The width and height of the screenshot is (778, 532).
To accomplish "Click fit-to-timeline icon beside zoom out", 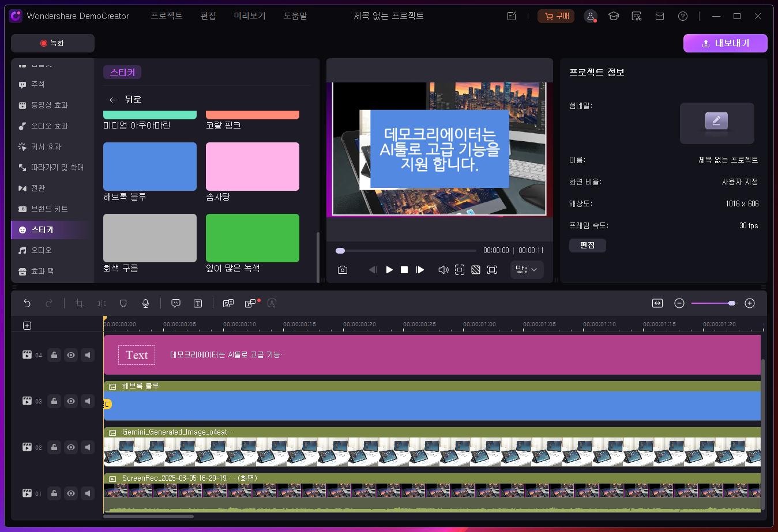I will pos(657,303).
